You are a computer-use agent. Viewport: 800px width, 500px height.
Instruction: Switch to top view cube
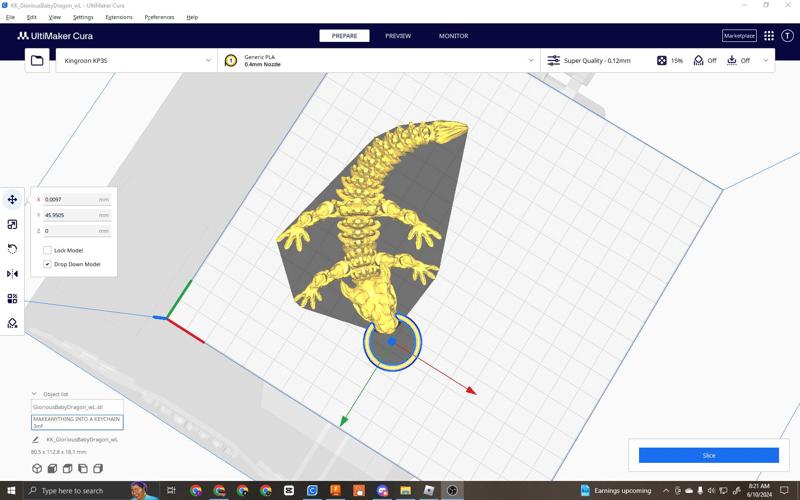point(67,468)
